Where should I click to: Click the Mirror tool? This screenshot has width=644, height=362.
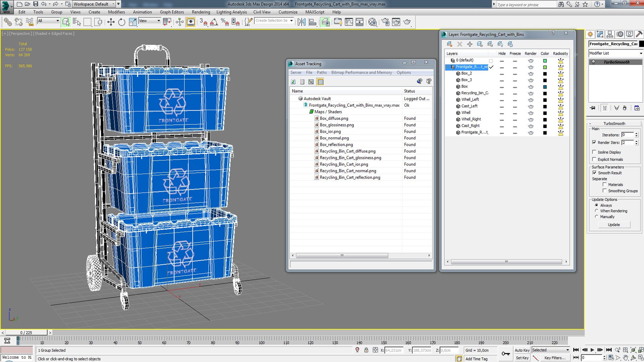pyautogui.click(x=302, y=22)
